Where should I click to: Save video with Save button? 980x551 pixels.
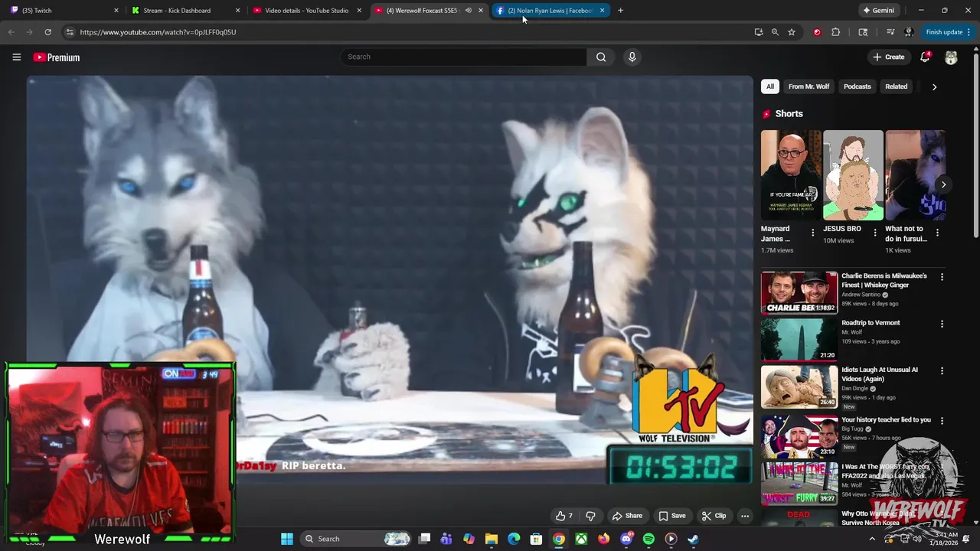(x=672, y=516)
